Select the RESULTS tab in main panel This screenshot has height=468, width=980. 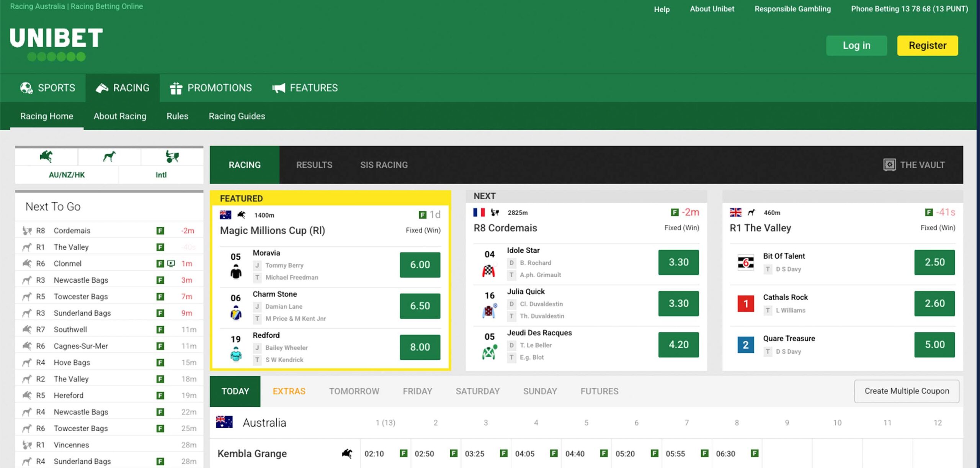coord(314,164)
